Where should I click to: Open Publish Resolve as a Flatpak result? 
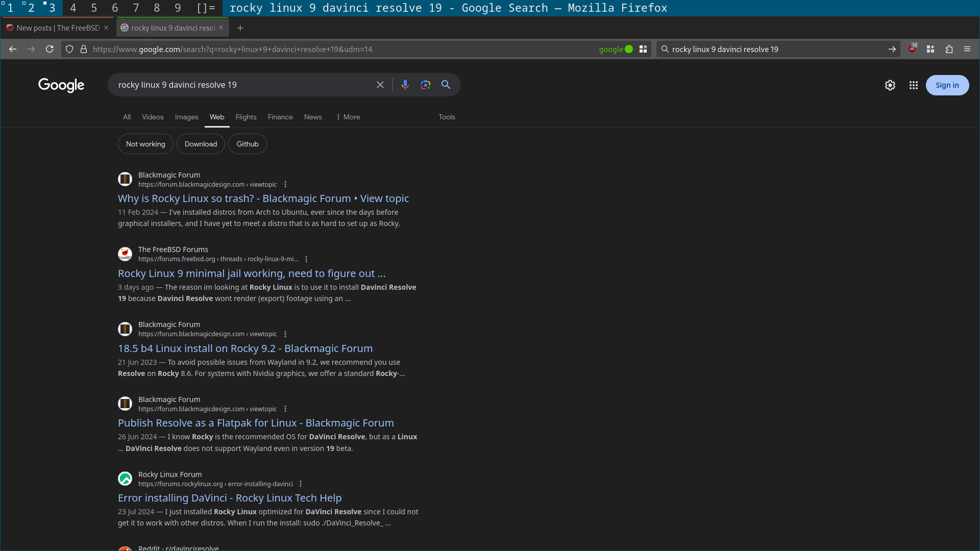[x=256, y=423]
